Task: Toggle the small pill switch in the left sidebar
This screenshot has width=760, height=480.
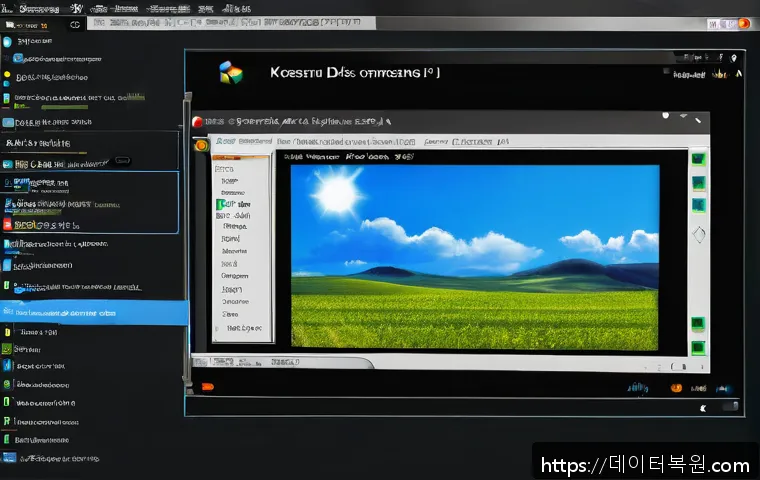Action: point(122,160)
